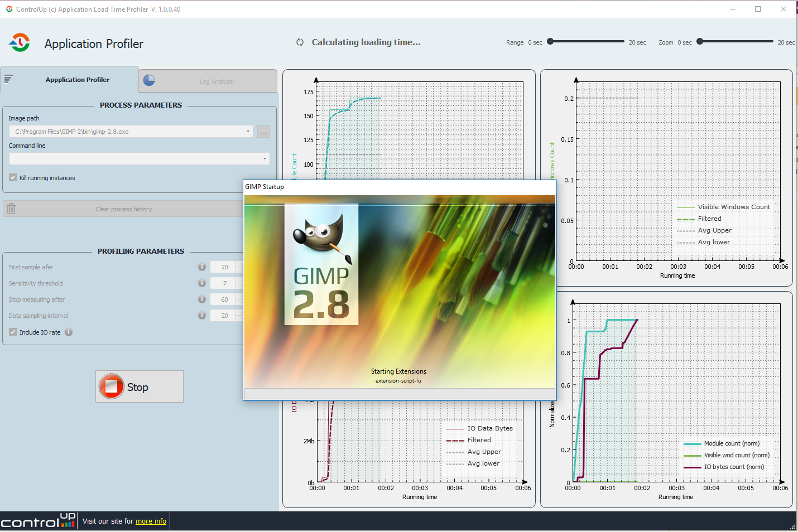The width and height of the screenshot is (798, 532).
Task: Click the Clear process history button
Action: (123, 209)
